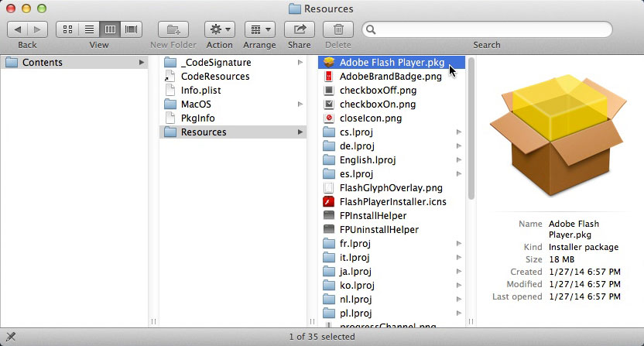The height and width of the screenshot is (346, 644).
Task: Select the es.lproj folder icon
Action: click(328, 174)
